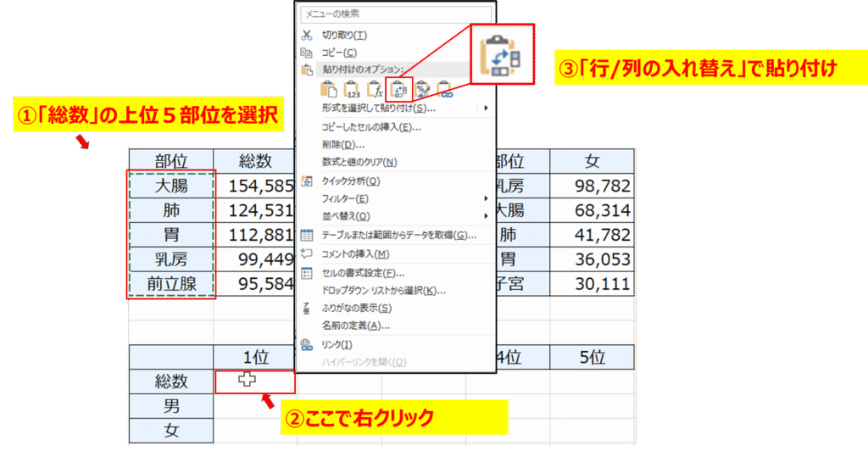Click the copy icon beside コピー
The image size is (868, 451).
click(306, 53)
